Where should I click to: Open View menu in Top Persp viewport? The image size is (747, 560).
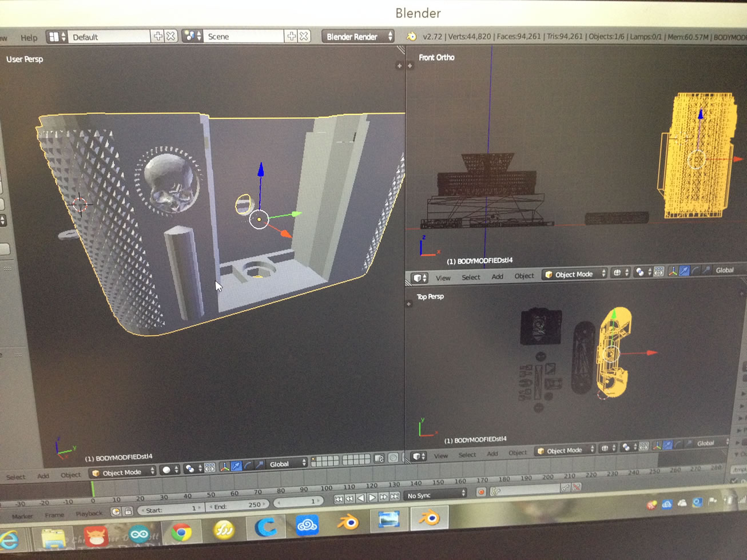[440, 456]
